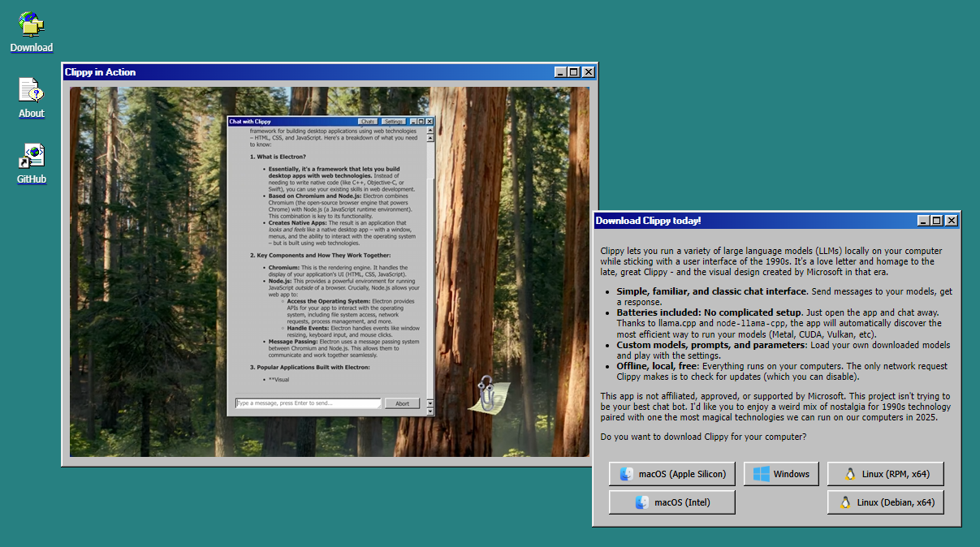Click the 'Batteries included' bullet text
The width and height of the screenshot is (980, 547).
tap(780, 323)
